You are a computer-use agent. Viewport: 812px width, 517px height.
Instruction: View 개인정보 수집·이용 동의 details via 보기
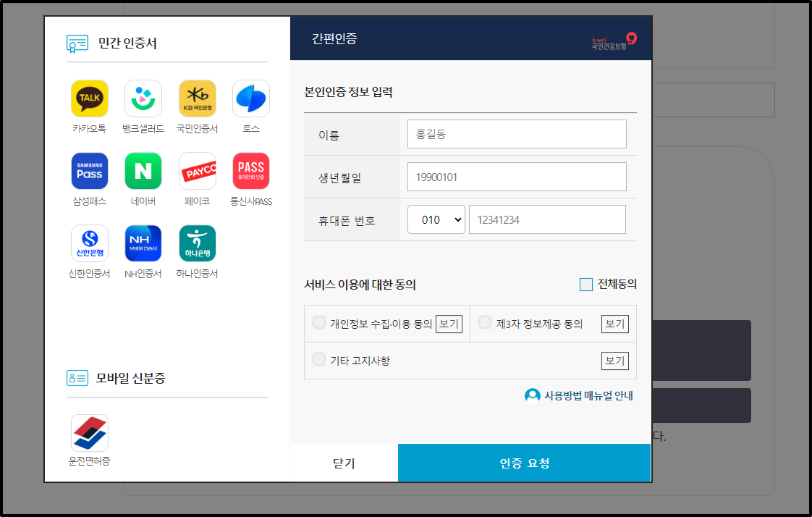tap(449, 324)
